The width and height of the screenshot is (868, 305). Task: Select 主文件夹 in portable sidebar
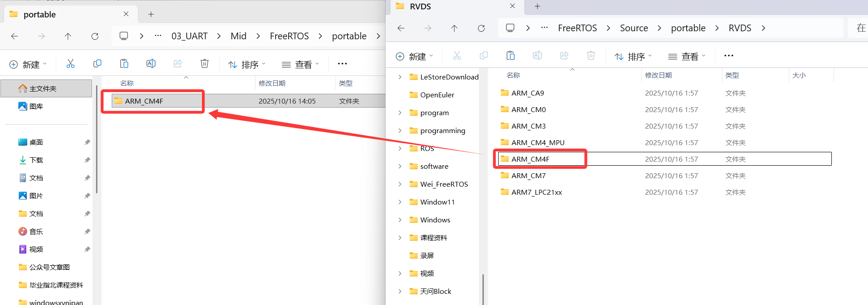46,88
